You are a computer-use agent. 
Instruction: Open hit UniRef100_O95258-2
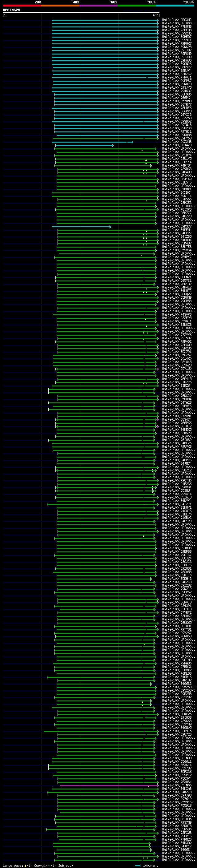coord(179,687)
